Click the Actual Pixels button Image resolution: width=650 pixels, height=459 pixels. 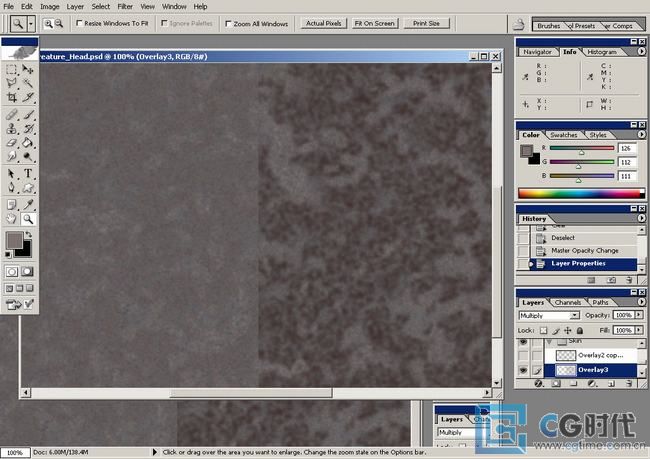[x=323, y=24]
